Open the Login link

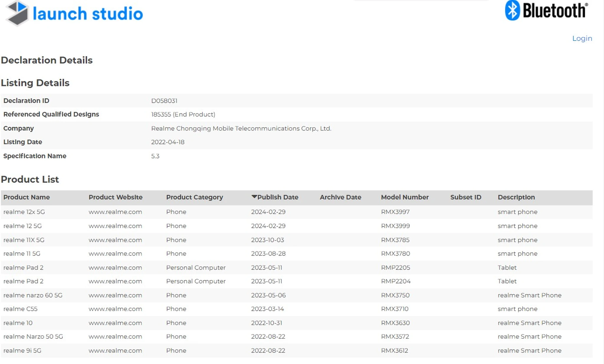tap(582, 38)
